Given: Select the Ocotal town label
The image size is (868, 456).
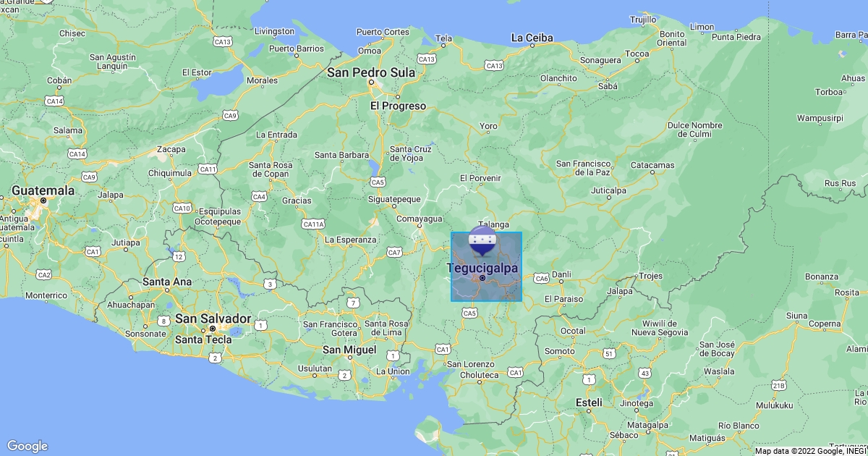Looking at the screenshot, I should [574, 331].
